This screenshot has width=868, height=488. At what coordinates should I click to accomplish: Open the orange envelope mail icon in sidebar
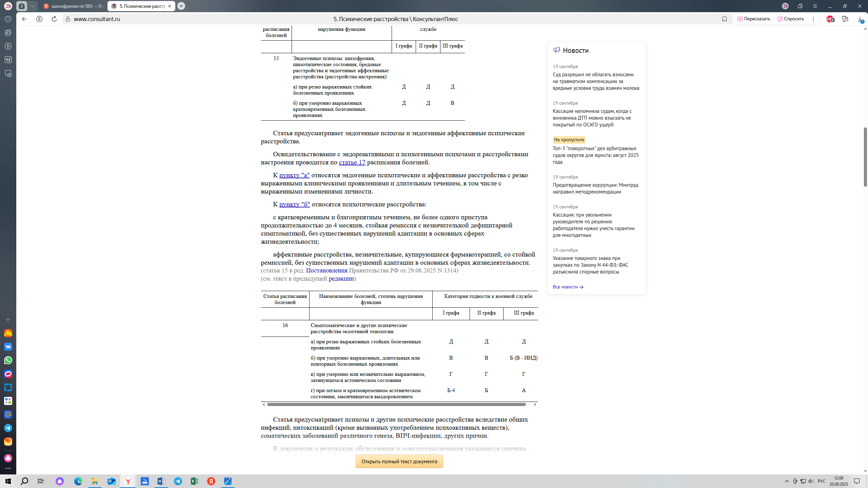[8, 442]
